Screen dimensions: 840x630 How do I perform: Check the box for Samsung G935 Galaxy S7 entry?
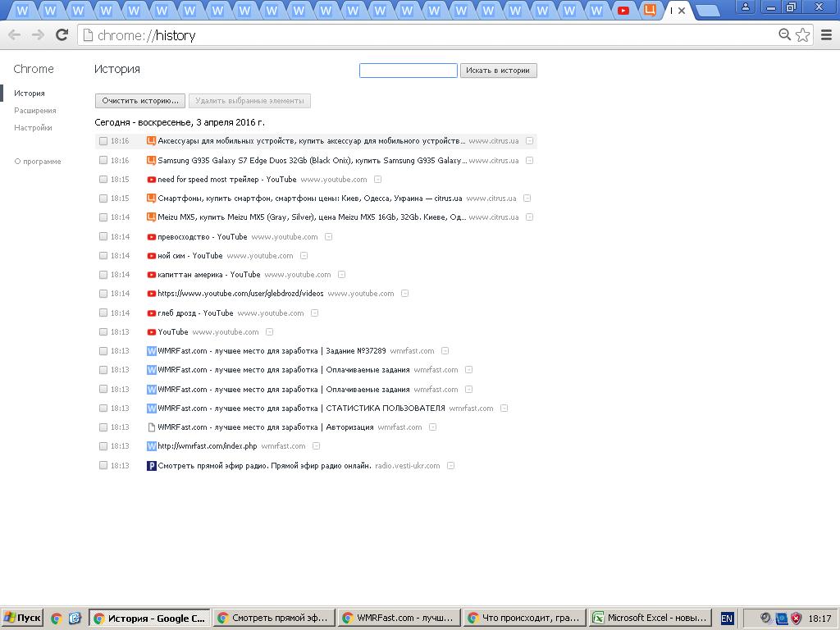[103, 160]
